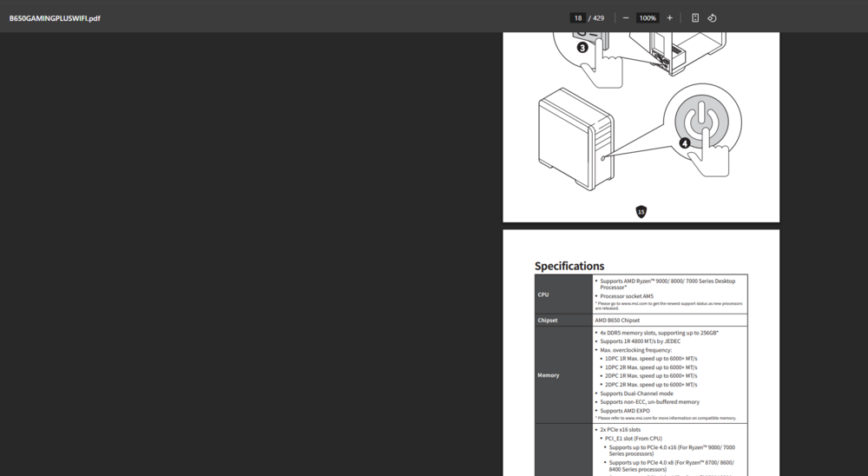Click the B650GAMINGPLUSWIFI.pdf file title
The height and width of the screenshot is (476, 868).
[55, 18]
